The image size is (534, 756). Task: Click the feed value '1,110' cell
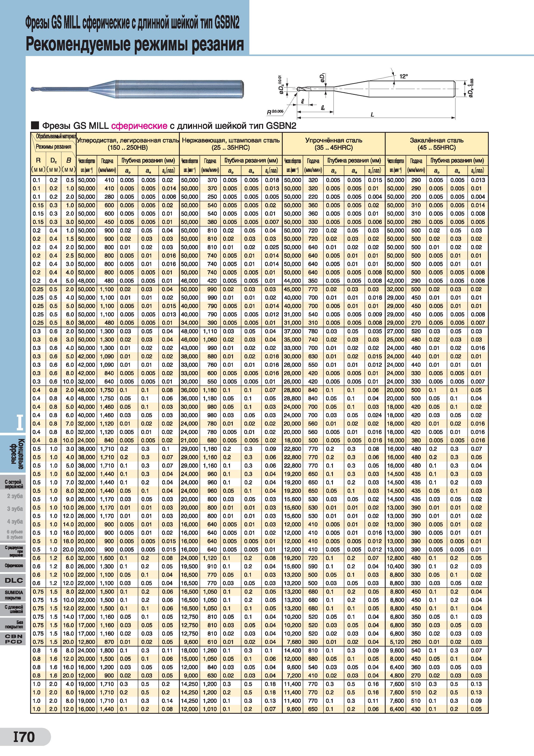(210, 331)
